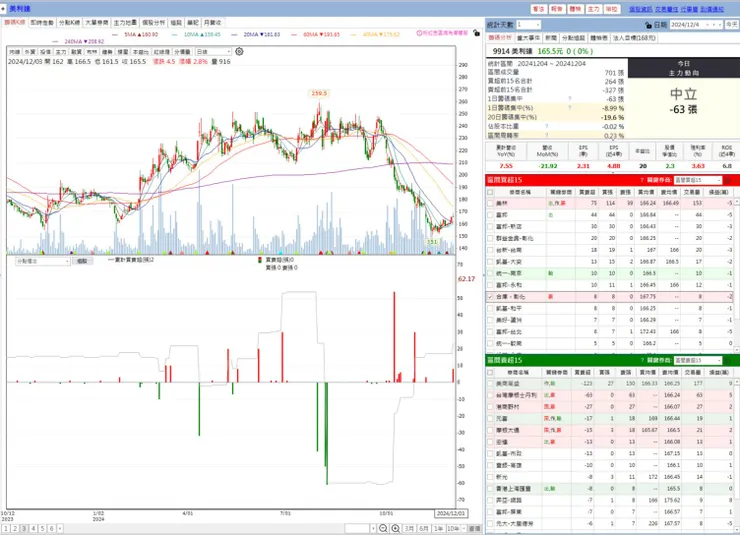Switch to the 分點K線 tab
Viewport: 740px width, 535px height.
point(69,23)
